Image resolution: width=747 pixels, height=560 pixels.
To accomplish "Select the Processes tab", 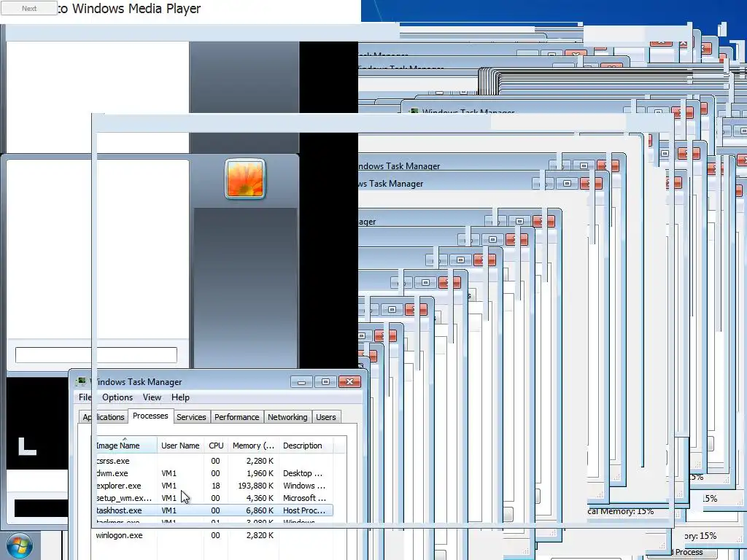I will 150,416.
